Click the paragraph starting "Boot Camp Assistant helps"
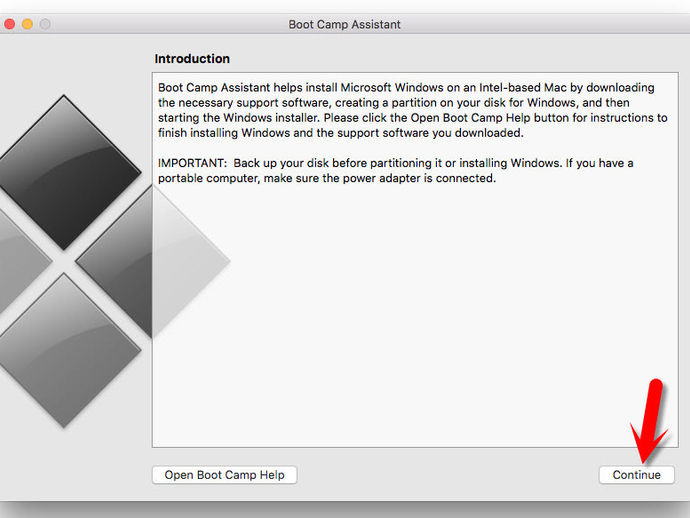This screenshot has width=690, height=518. 413,110
